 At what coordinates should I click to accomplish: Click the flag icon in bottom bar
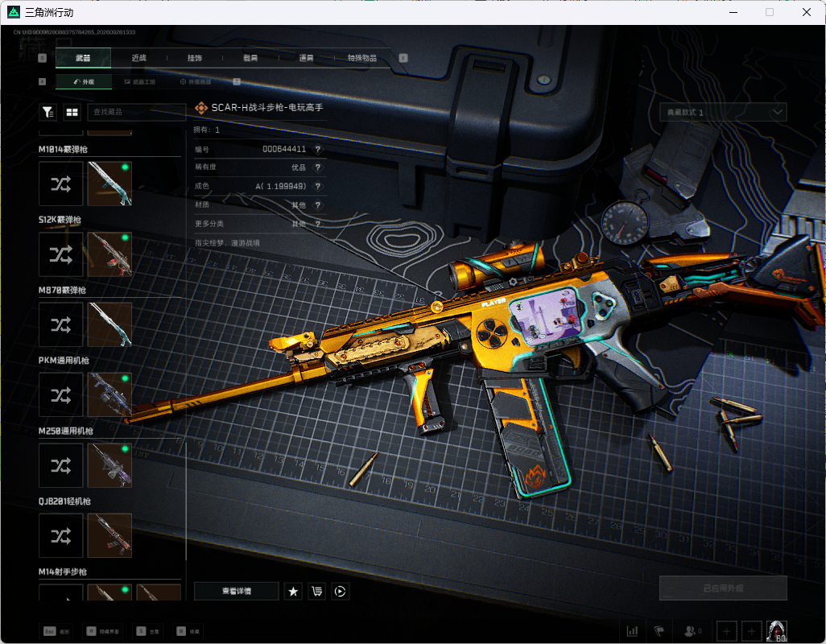tap(659, 631)
